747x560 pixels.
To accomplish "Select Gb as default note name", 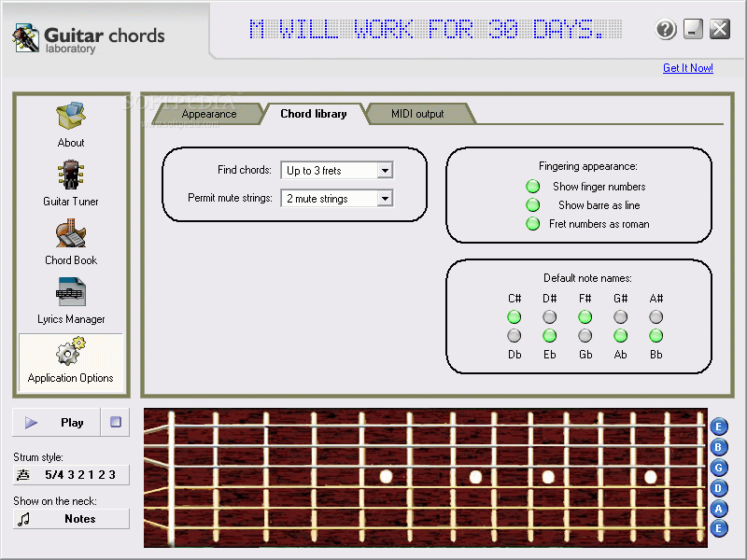I will click(585, 336).
